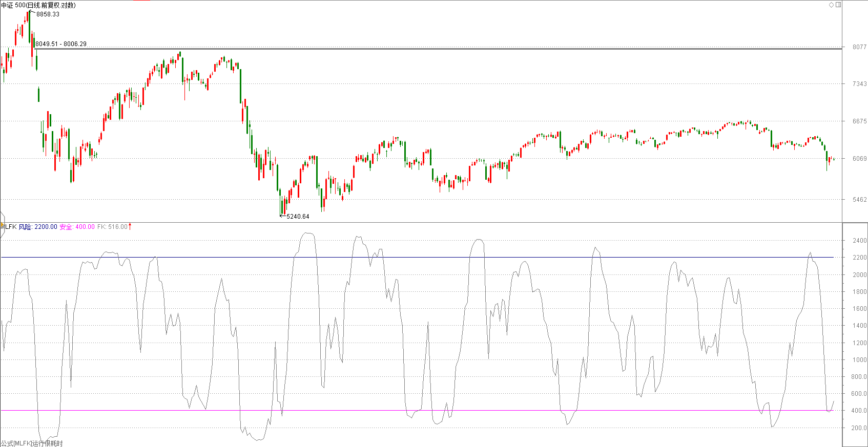Click the 6069 price axis label
This screenshot has width=868, height=447.
pos(859,159)
